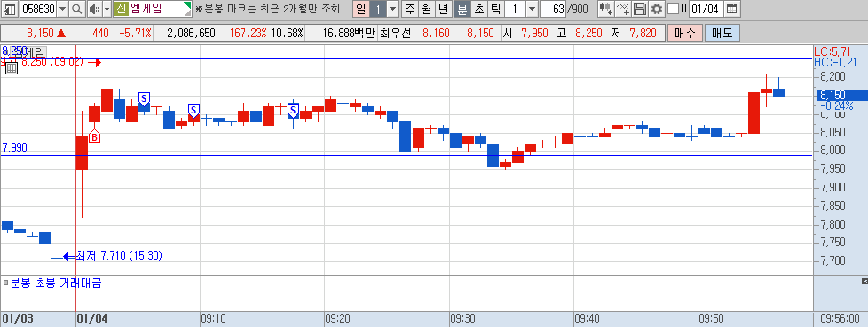868x327 pixels.
Task: Click the 매수 buy button
Action: (685, 33)
